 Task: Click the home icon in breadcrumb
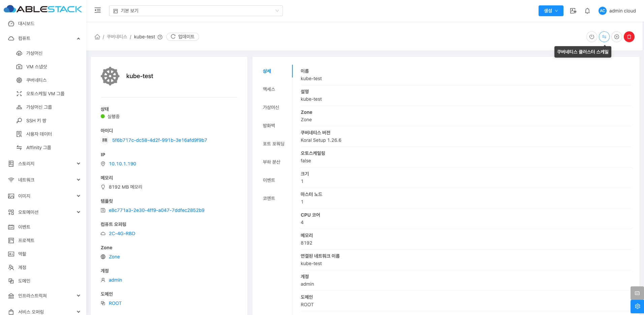coord(97,37)
